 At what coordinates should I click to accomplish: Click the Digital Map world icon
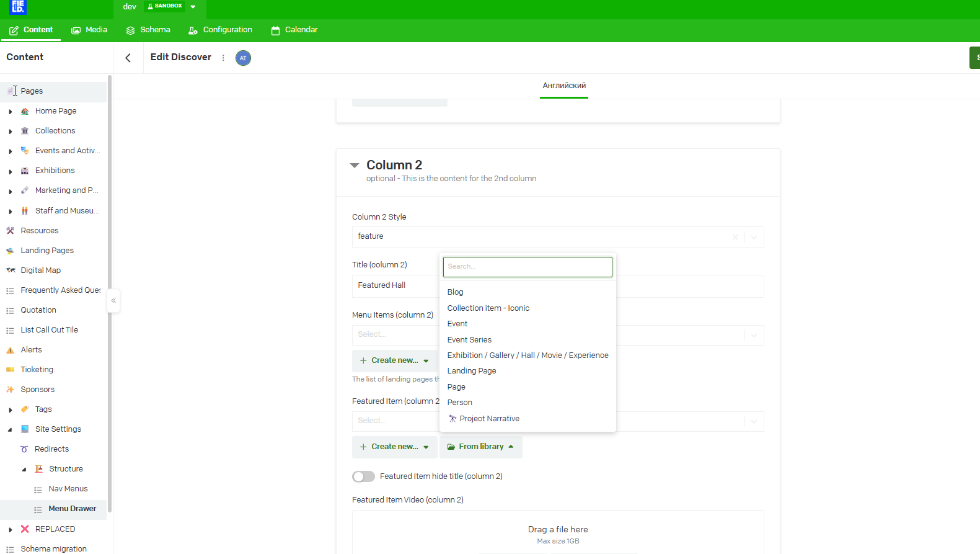pyautogui.click(x=11, y=270)
